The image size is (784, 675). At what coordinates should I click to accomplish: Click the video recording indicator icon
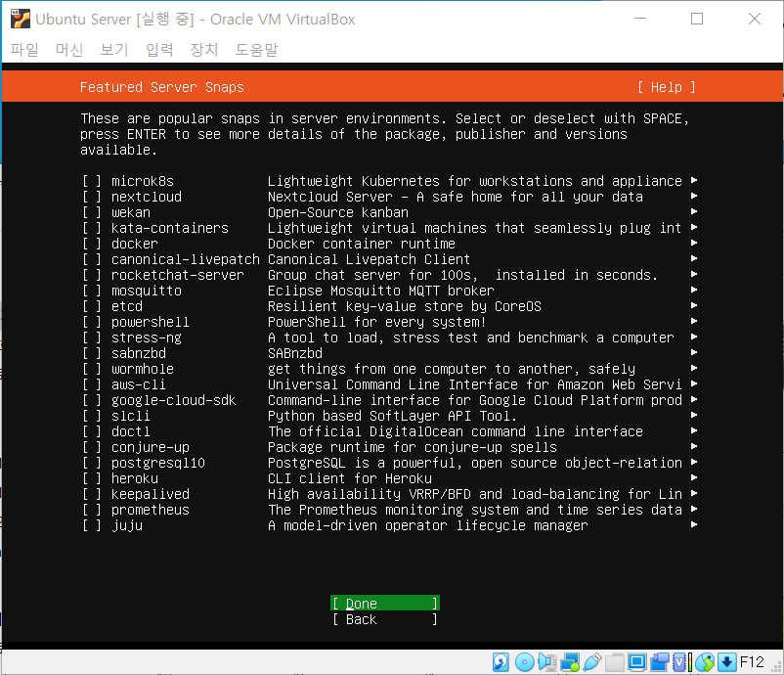click(660, 662)
